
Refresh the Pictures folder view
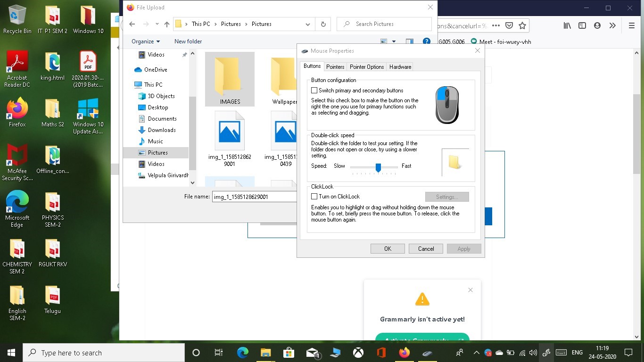pos(323,24)
